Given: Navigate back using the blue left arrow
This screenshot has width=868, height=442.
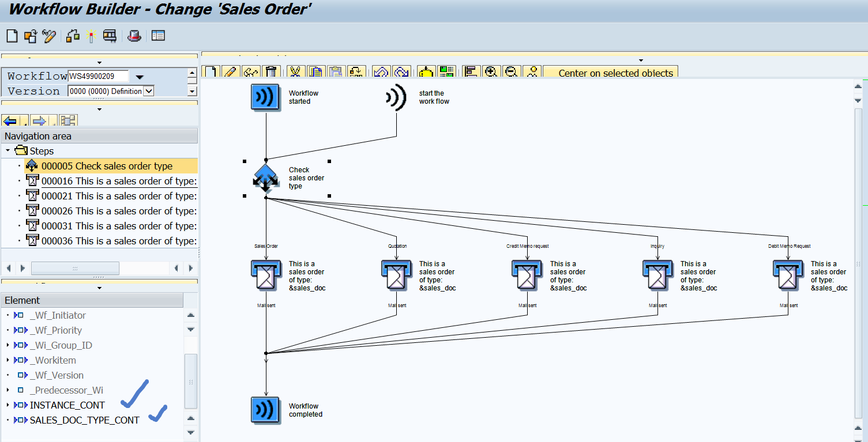Looking at the screenshot, I should (x=10, y=120).
